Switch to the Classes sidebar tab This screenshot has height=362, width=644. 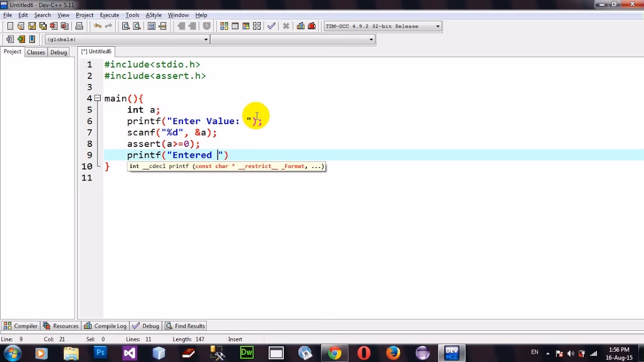[36, 52]
